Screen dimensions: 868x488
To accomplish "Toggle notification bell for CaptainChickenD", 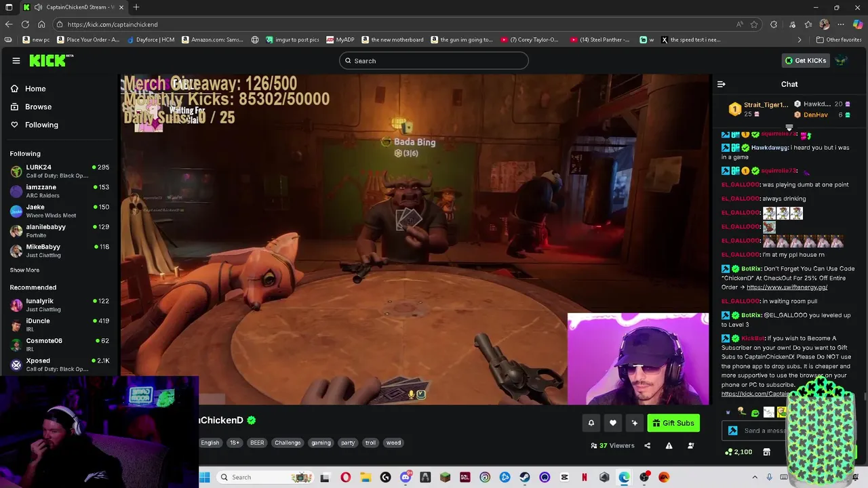I will pos(591,423).
